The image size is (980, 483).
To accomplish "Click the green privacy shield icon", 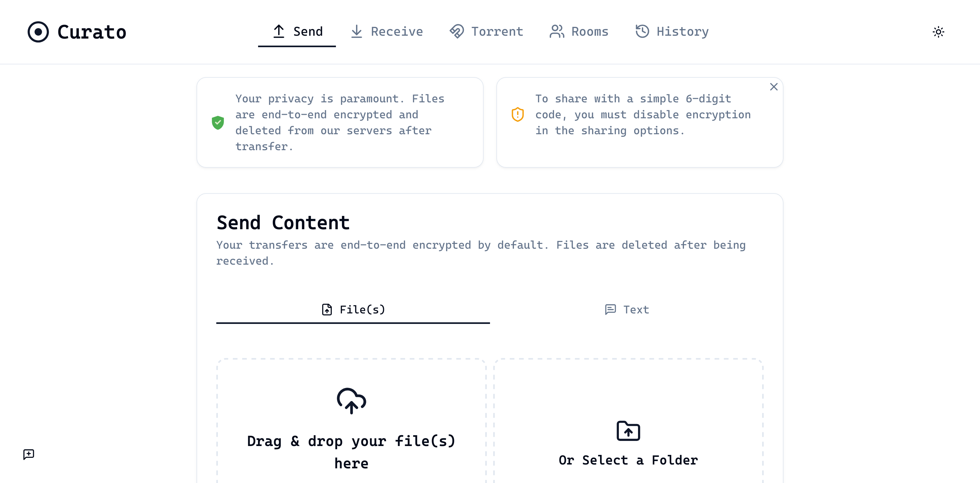I will pos(218,122).
